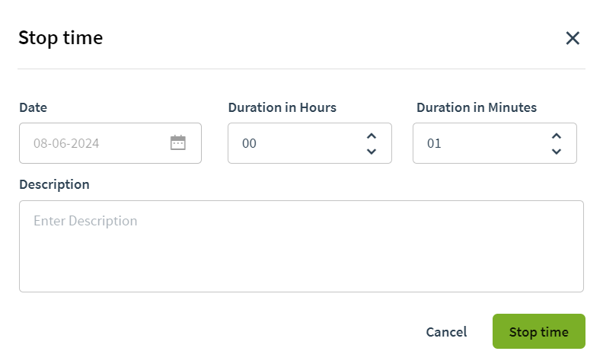Decrement Duration in Minutes using down chevron
This screenshot has width=603, height=364.
(557, 152)
